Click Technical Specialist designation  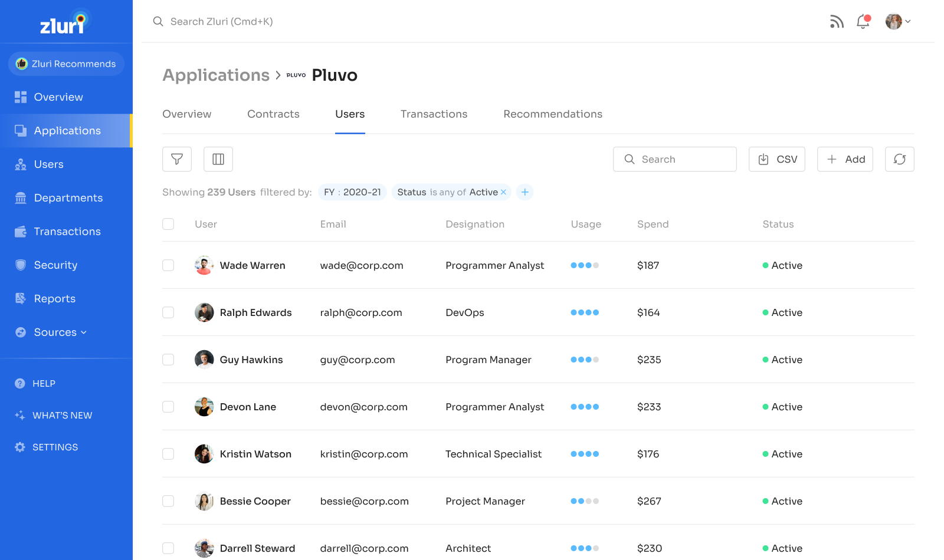(x=493, y=454)
